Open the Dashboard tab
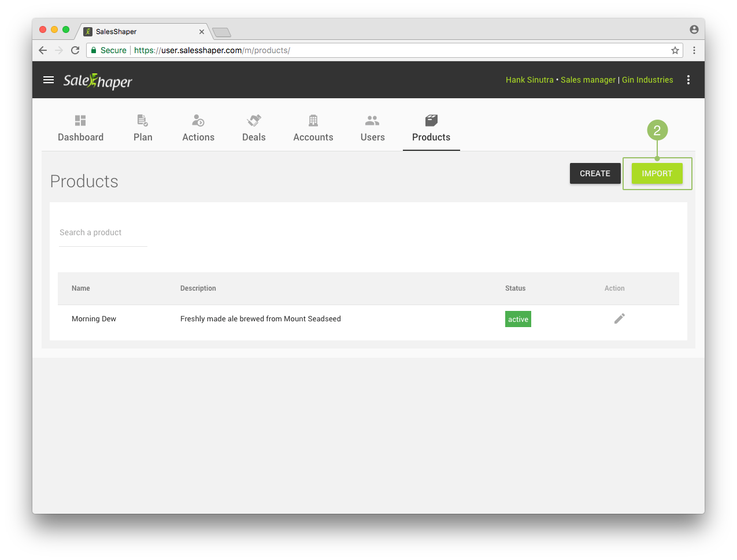 pyautogui.click(x=80, y=128)
